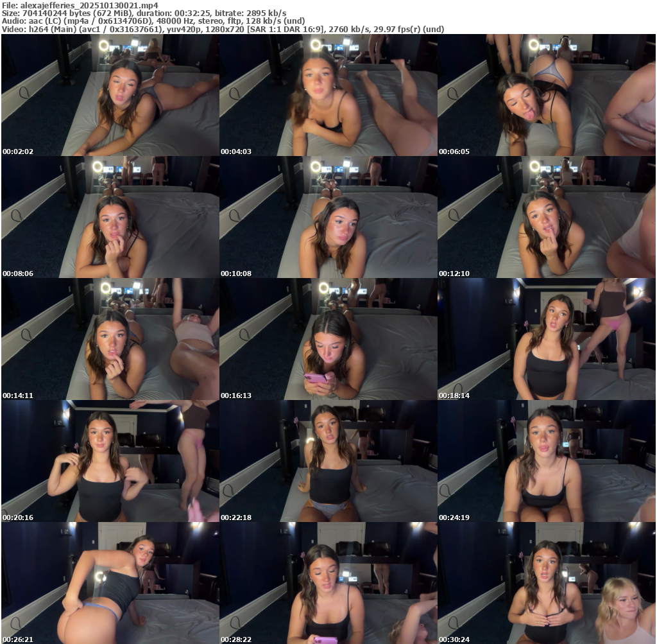This screenshot has height=644, width=657.
Task: Open the thumbnail at 00:06:05
Action: [547, 95]
